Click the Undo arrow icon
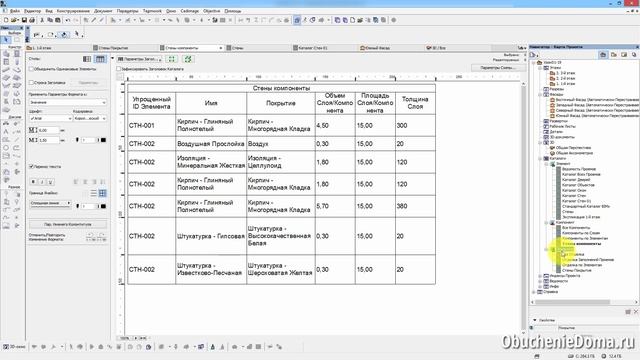 tap(68, 20)
